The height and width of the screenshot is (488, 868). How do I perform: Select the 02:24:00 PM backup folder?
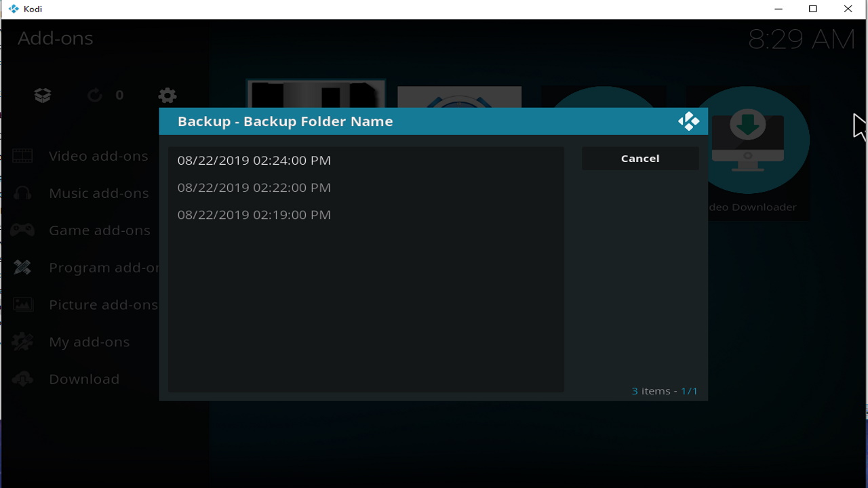254,161
